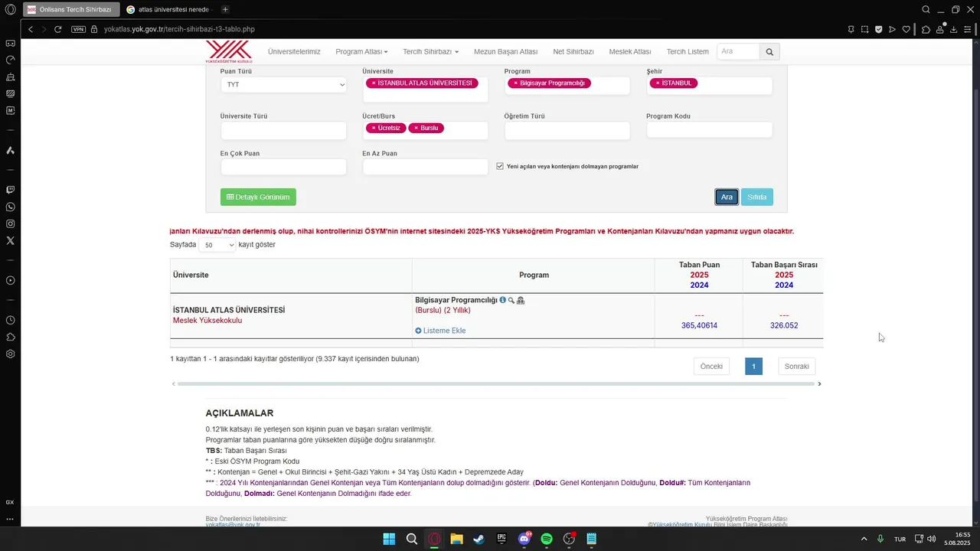
Task: Remove the Burslu filter tag
Action: pyautogui.click(x=416, y=128)
